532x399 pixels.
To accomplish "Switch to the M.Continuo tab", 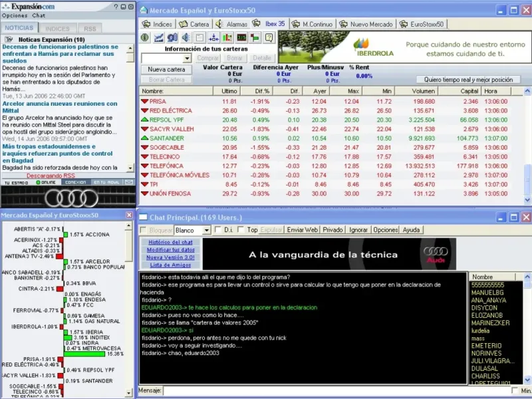I will coord(313,24).
